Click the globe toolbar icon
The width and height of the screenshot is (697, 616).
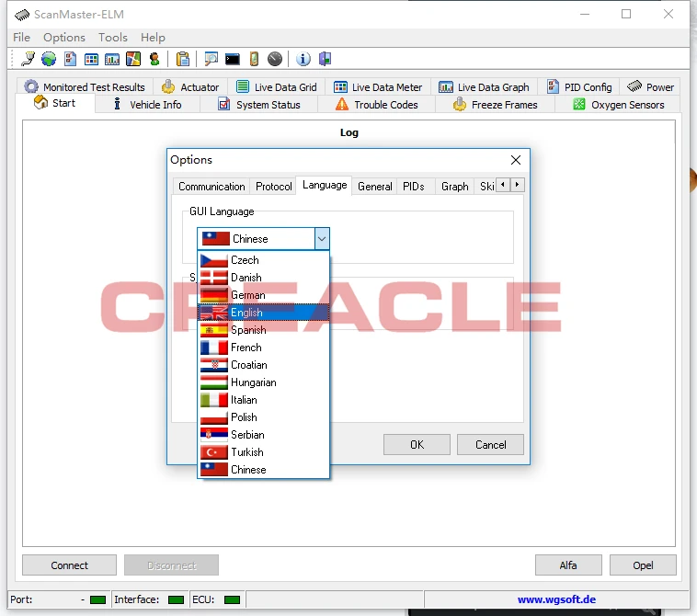[49, 59]
